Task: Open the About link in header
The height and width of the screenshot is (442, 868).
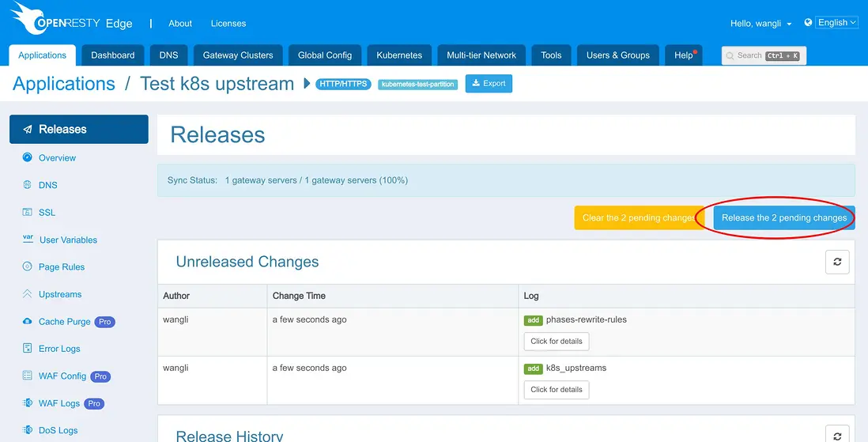Action: 180,23
